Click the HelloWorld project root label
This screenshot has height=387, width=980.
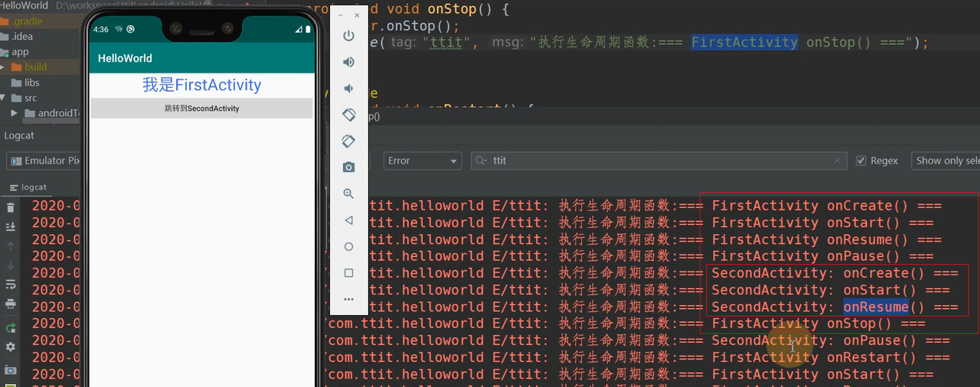point(24,5)
